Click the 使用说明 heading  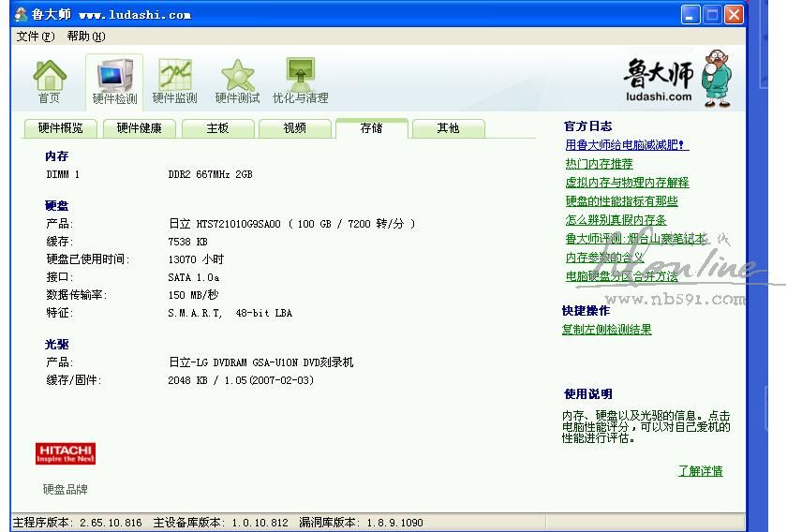587,394
